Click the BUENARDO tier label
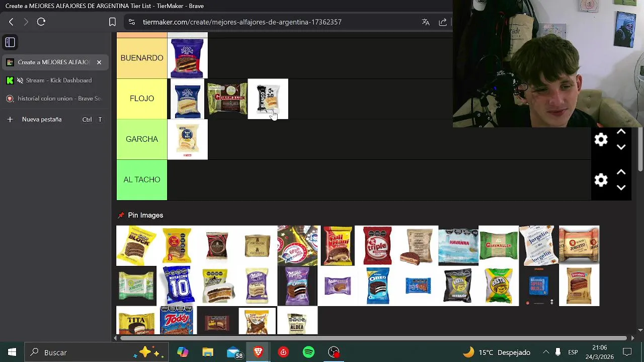 pos(142,58)
